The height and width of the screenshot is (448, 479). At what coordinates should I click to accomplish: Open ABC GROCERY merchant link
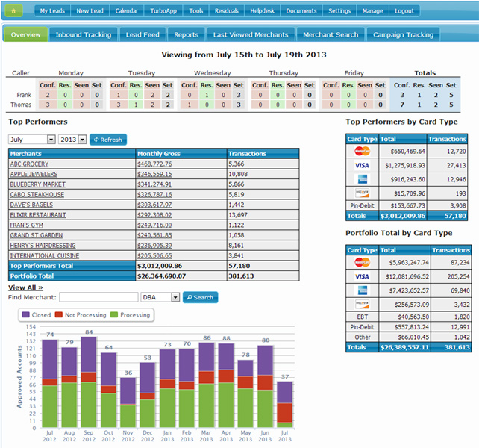tap(29, 164)
